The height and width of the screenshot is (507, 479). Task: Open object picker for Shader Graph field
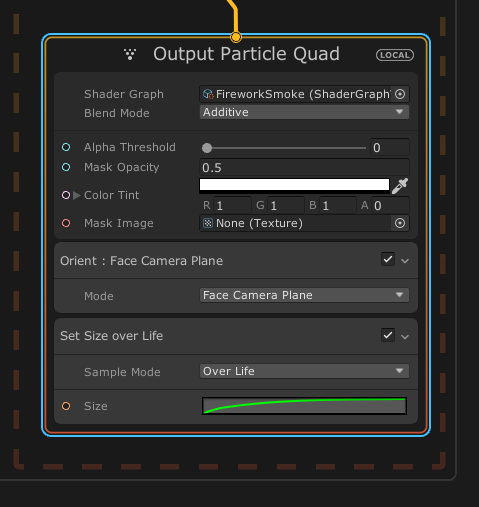click(x=400, y=94)
